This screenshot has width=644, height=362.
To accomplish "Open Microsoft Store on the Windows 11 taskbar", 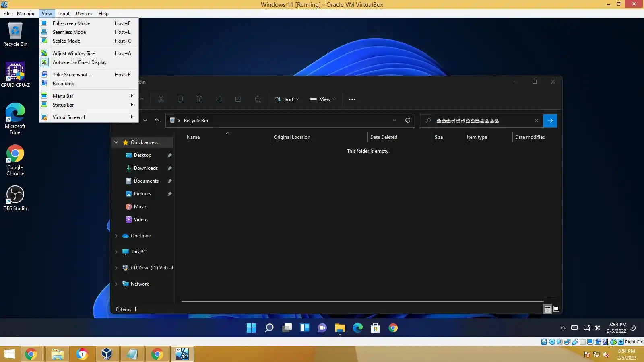I will 376,328.
